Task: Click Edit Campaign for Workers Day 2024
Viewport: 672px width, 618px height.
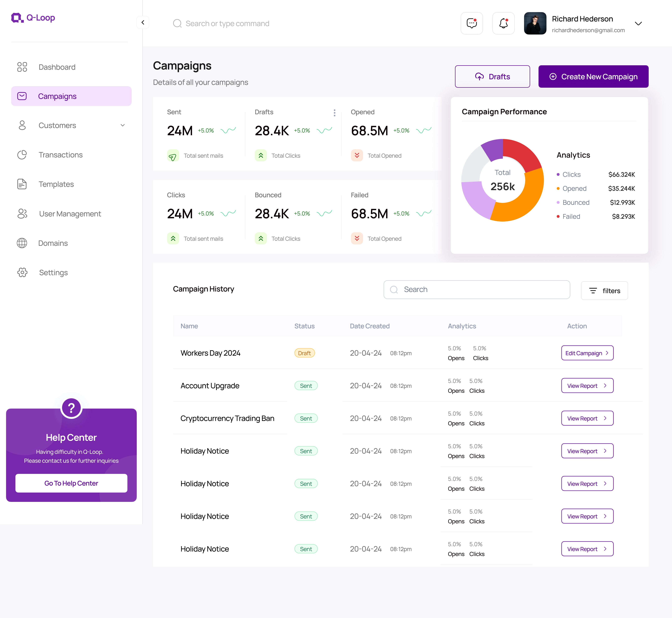Action: pyautogui.click(x=587, y=353)
